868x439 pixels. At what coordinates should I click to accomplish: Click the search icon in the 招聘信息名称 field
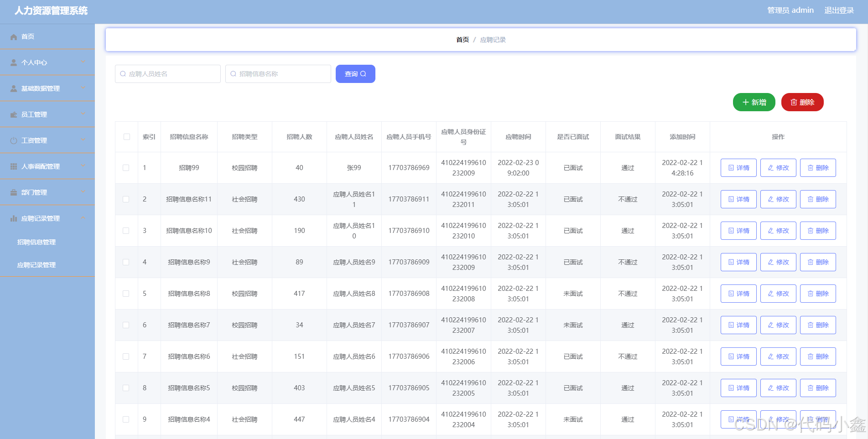233,74
